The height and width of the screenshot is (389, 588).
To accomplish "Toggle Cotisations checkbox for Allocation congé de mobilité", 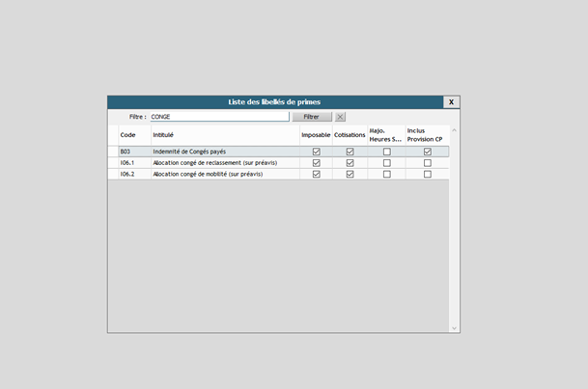I will (350, 175).
